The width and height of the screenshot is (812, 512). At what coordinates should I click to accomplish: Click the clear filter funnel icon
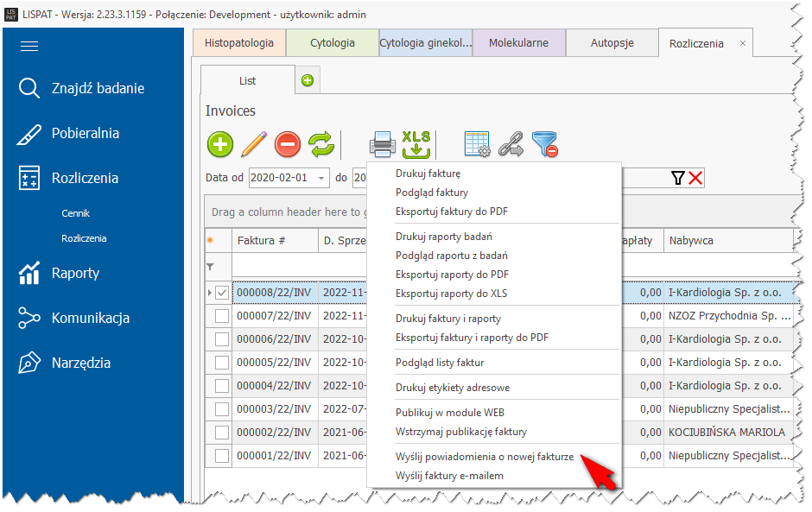pos(544,144)
